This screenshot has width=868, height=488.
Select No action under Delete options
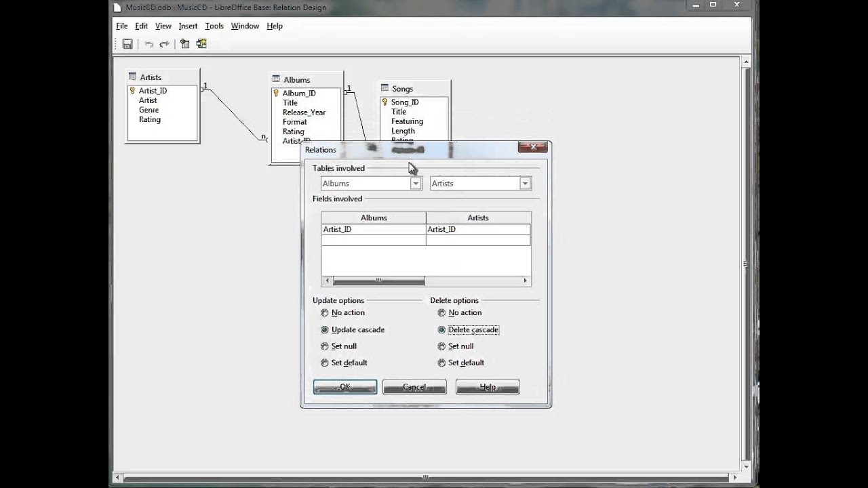pos(441,313)
